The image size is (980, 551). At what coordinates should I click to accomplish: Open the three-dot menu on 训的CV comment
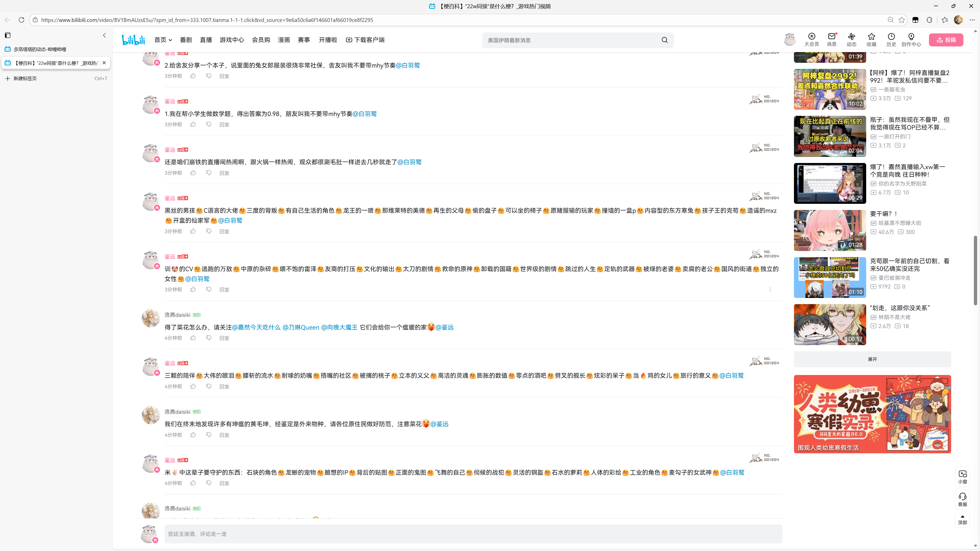point(770,289)
